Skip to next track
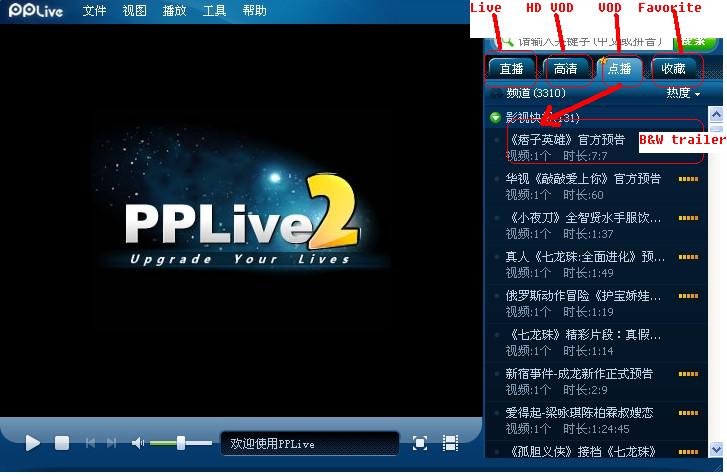This screenshot has width=727, height=476. 111,443
